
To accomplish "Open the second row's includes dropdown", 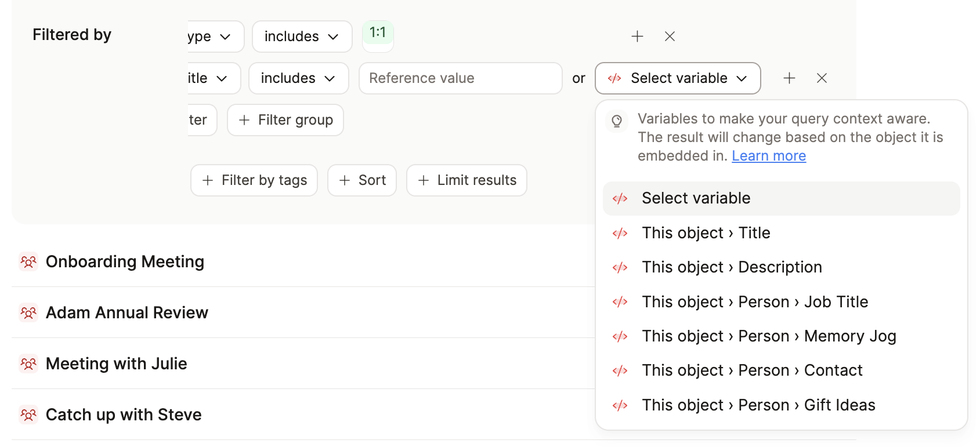I will pyautogui.click(x=298, y=78).
